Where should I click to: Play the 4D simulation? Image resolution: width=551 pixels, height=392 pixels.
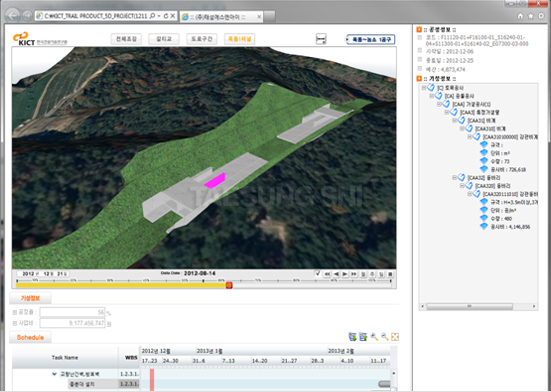click(x=345, y=274)
